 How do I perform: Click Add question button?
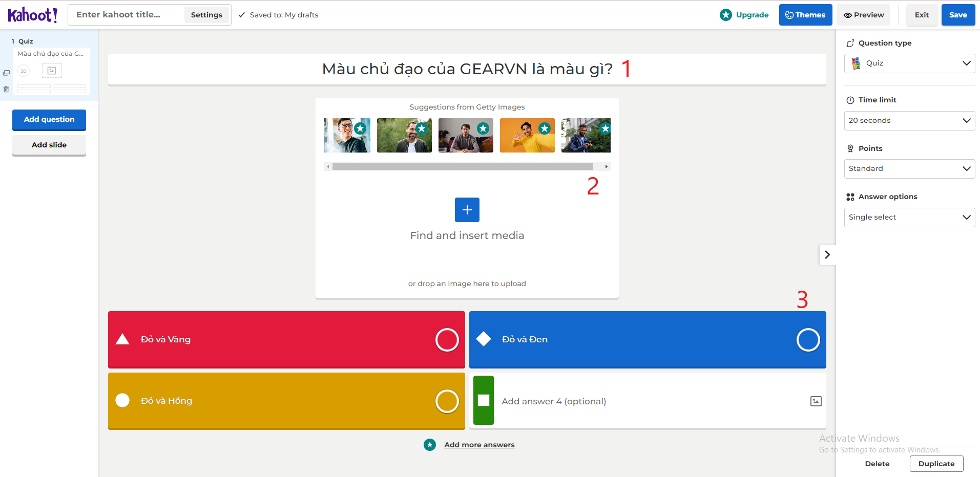(x=49, y=120)
